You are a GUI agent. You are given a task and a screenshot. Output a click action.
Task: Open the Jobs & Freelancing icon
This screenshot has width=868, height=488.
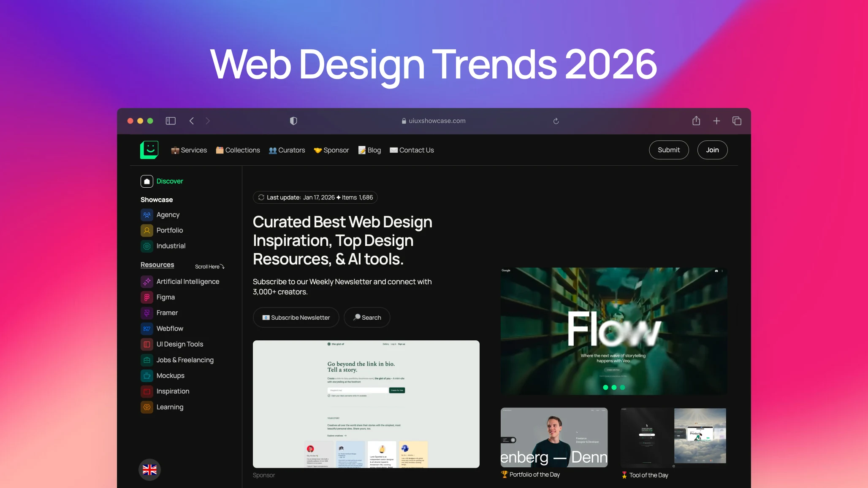pos(146,360)
